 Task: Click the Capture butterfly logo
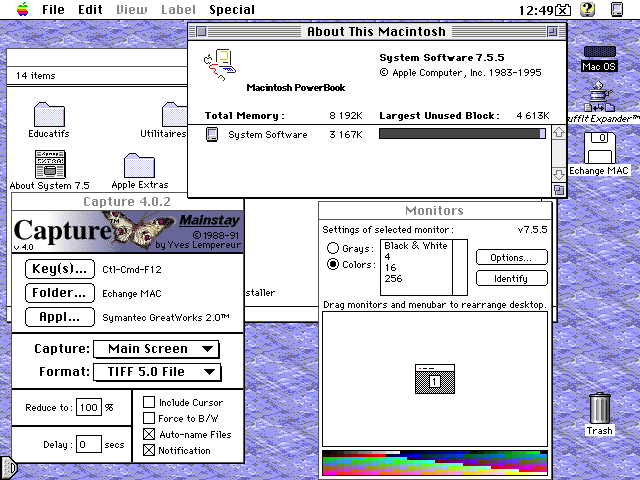(139, 231)
